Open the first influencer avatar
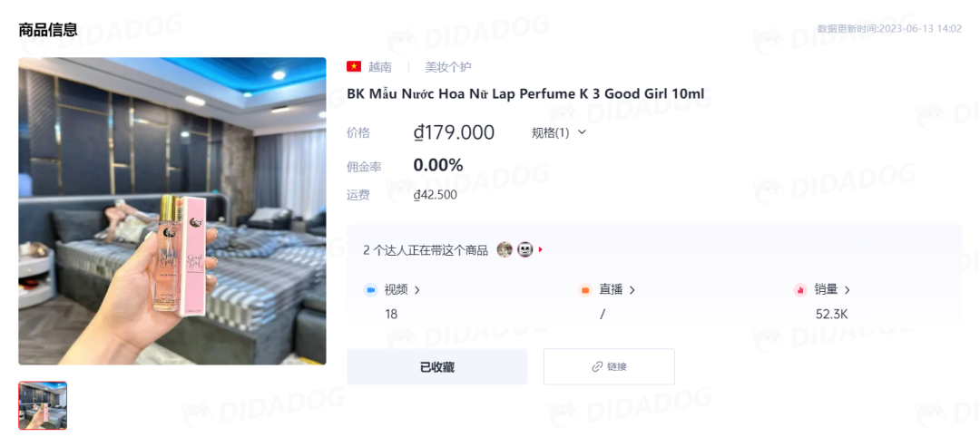The height and width of the screenshot is (447, 980). coord(505,250)
